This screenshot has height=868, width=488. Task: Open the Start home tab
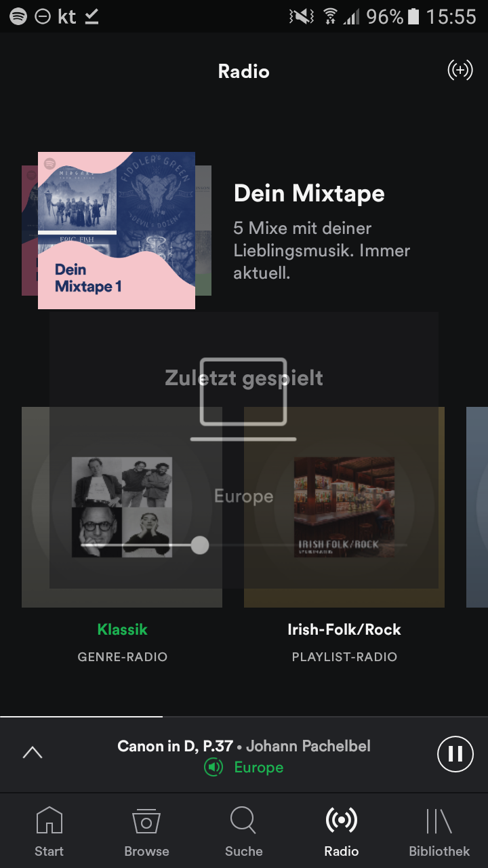[x=49, y=832]
